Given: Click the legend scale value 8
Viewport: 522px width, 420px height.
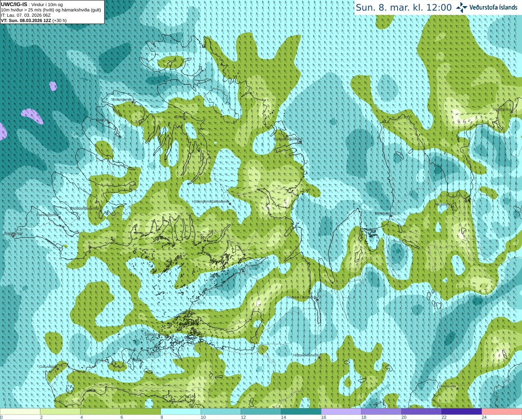Looking at the screenshot, I should tap(162, 417).
